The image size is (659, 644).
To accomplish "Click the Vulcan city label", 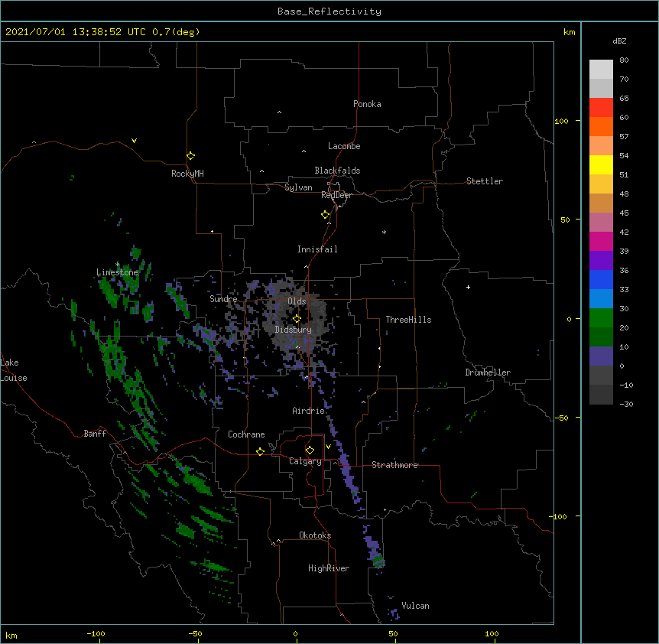I will pyautogui.click(x=415, y=606).
